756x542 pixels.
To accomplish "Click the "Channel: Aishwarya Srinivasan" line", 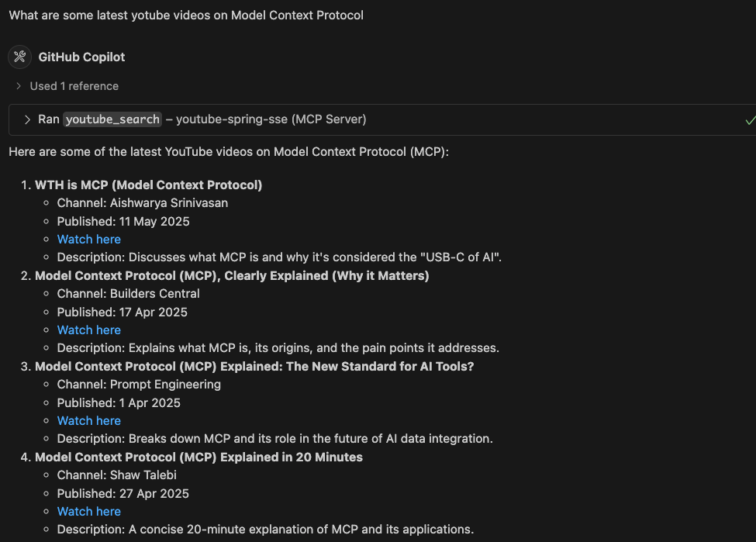I will (142, 203).
